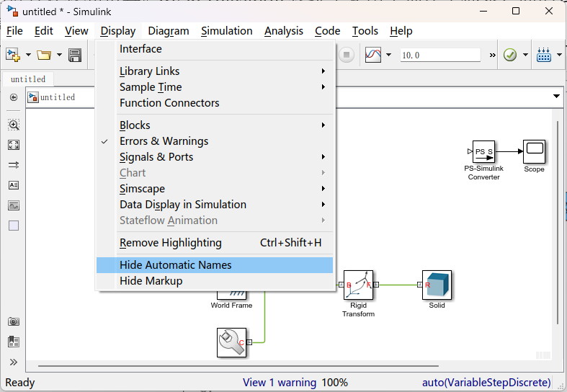Screen dimensions: 567x392
Task: Expand the Blocks submenu
Action: tap(215, 125)
